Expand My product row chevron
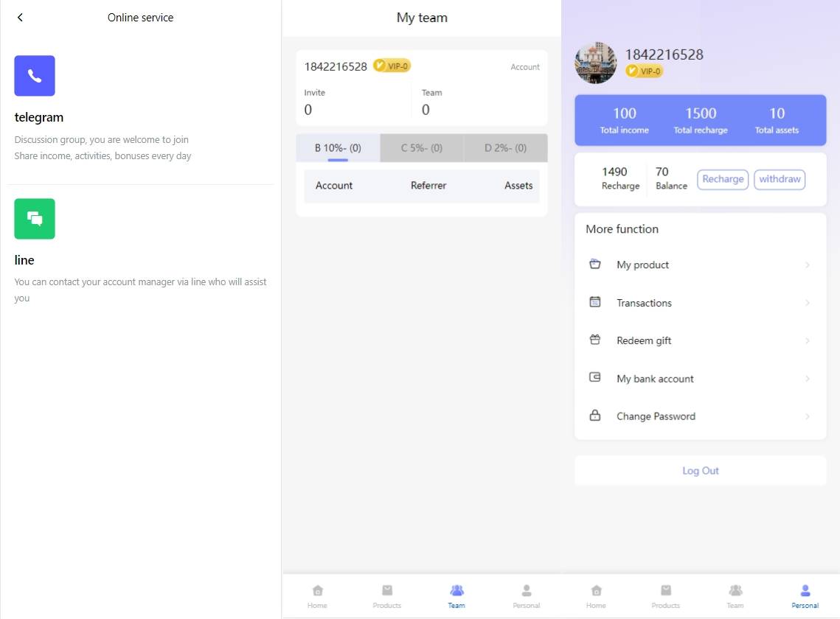Viewport: 840px width, 619px height. point(808,265)
